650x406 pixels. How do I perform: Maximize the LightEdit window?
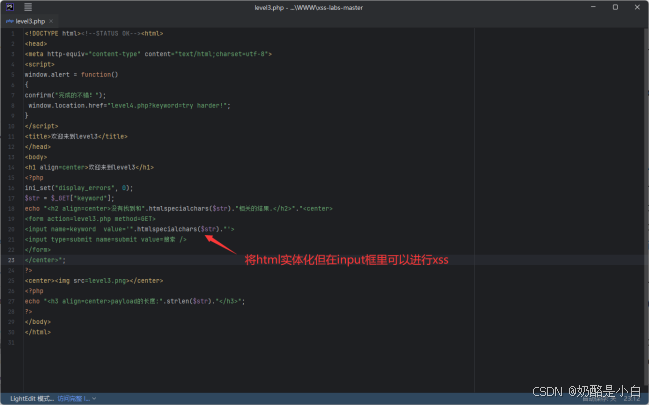(x=615, y=7)
